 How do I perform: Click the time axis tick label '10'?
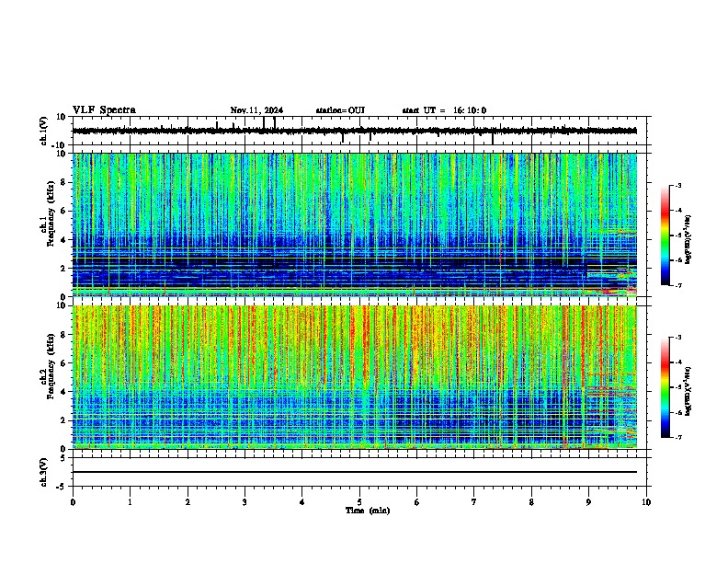pos(646,502)
